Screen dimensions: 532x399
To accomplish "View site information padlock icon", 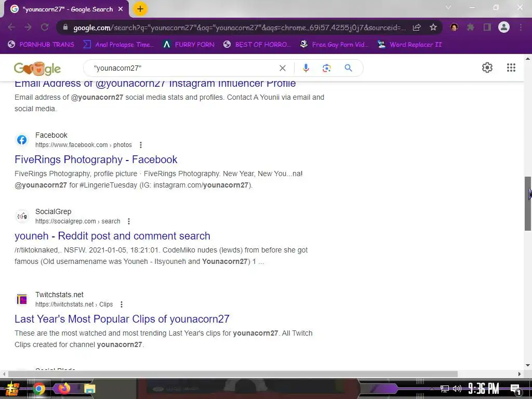I will (x=65, y=28).
